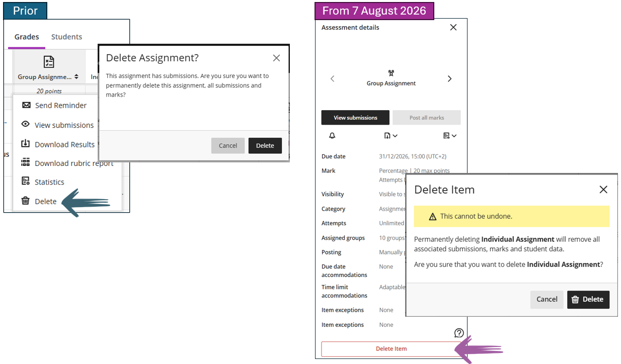The width and height of the screenshot is (621, 364).
Task: Click the bell reminder icon
Action: pos(332,136)
